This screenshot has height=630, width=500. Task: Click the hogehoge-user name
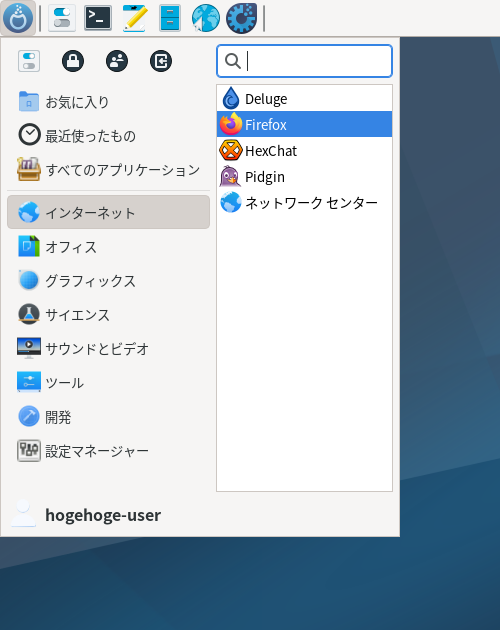[x=103, y=515]
